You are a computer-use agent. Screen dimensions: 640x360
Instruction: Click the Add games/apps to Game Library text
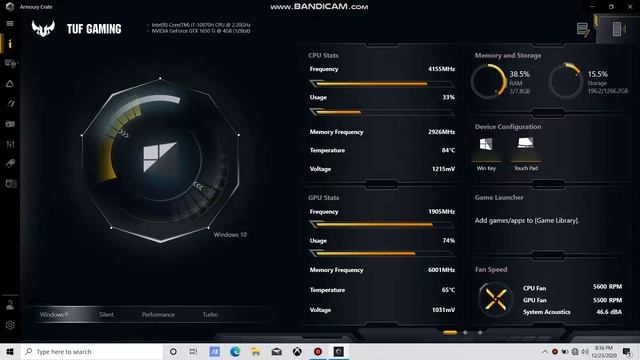click(x=527, y=220)
